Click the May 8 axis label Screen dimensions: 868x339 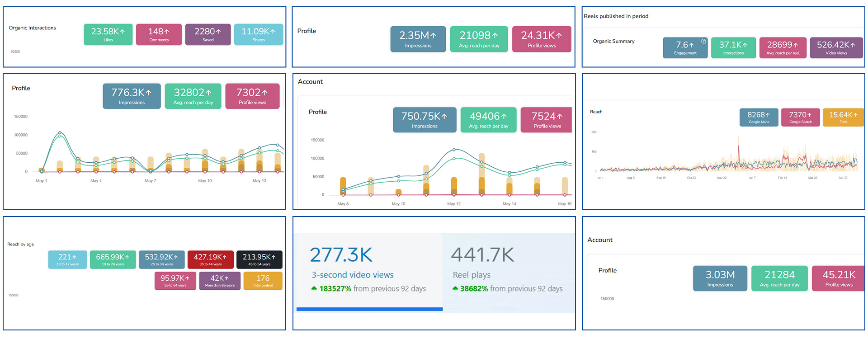click(343, 204)
